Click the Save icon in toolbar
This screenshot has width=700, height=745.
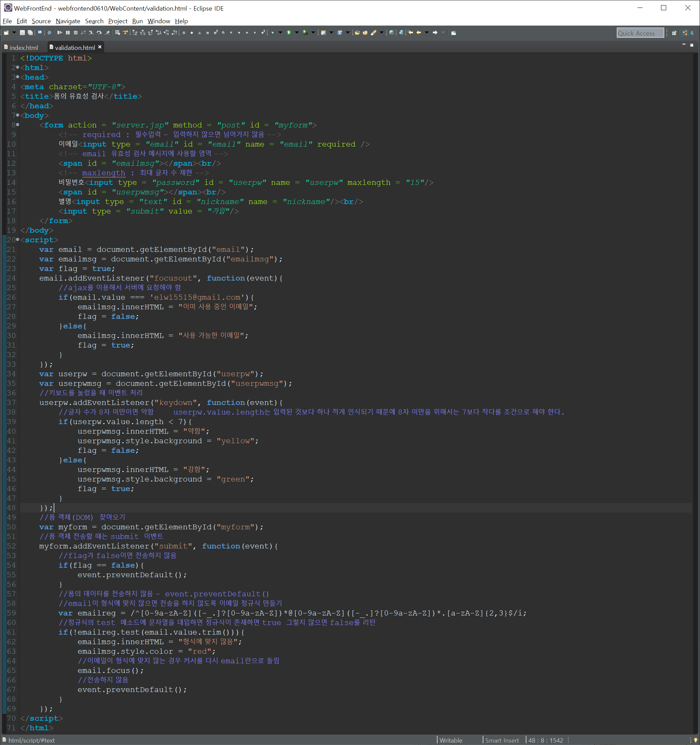[23, 32]
